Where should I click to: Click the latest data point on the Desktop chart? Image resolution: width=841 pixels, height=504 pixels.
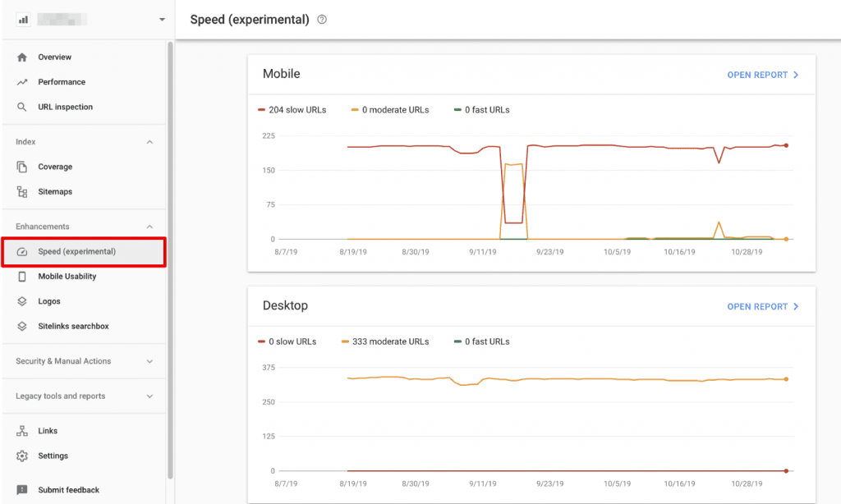coord(786,380)
